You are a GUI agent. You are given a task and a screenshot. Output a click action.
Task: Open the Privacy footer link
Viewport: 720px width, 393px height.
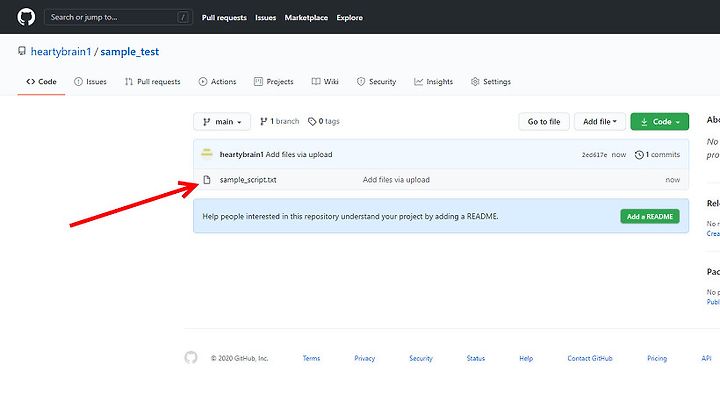[x=365, y=358]
